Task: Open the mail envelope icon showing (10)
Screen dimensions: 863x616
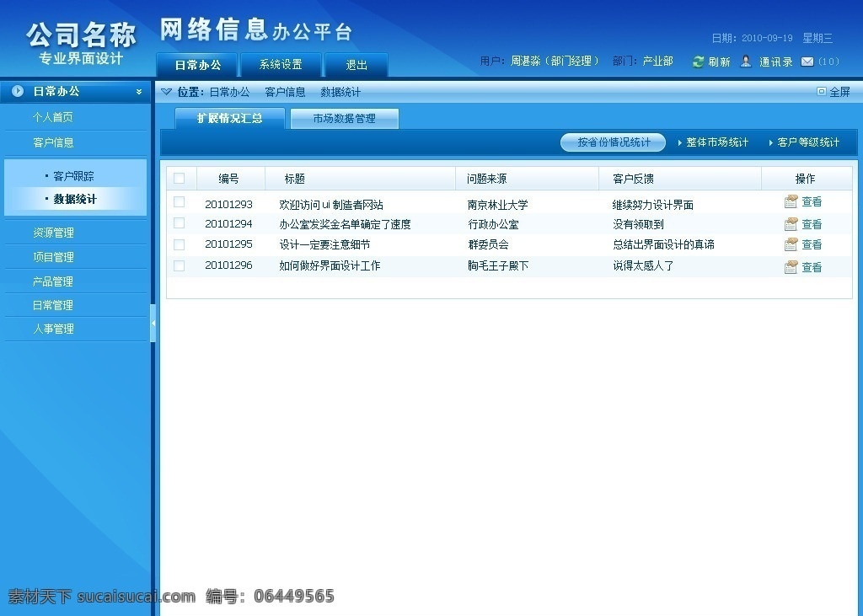Action: (x=807, y=62)
